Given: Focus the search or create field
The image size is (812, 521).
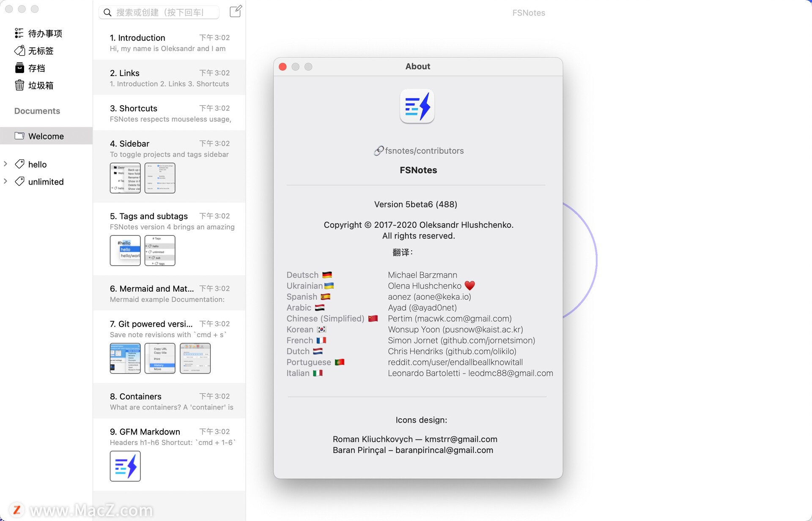Looking at the screenshot, I should pyautogui.click(x=159, y=13).
